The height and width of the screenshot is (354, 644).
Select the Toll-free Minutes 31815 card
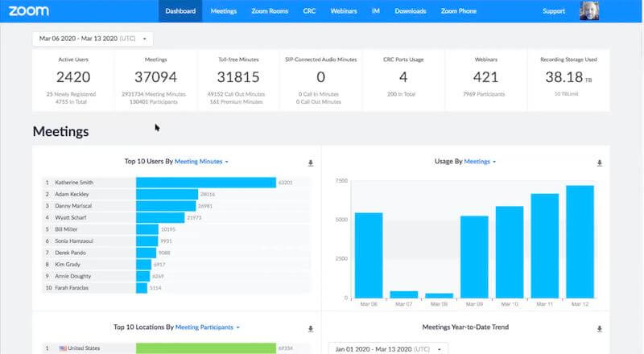(238, 80)
